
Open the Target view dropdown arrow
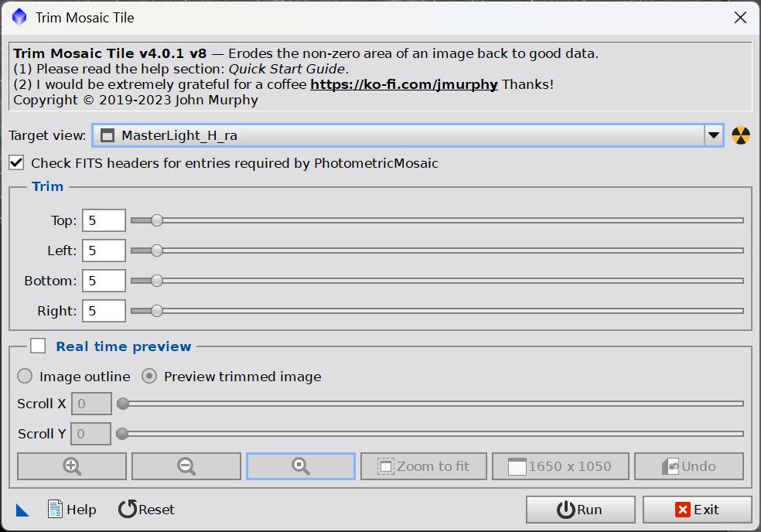(x=713, y=135)
